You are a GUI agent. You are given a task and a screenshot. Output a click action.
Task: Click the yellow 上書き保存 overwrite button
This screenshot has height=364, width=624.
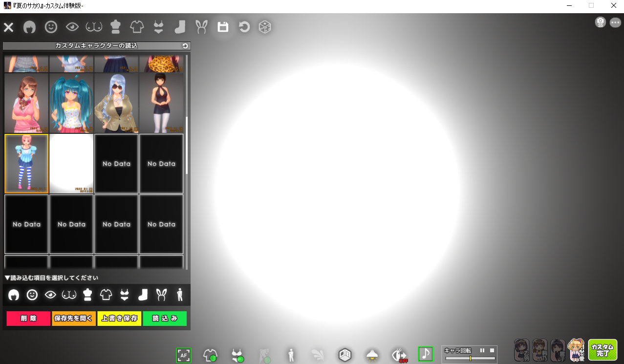pyautogui.click(x=119, y=319)
